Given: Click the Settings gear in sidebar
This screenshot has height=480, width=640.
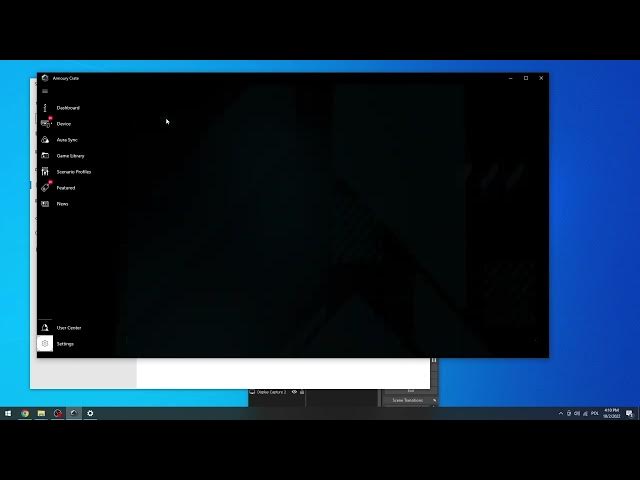Looking at the screenshot, I should [x=45, y=344].
